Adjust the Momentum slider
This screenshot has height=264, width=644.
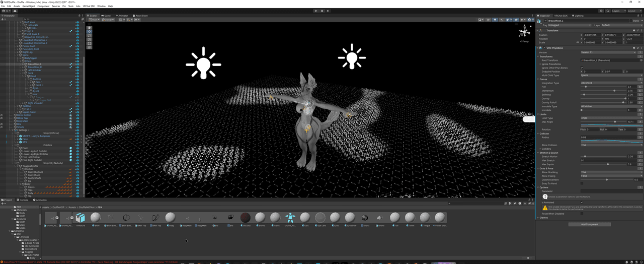point(603,91)
